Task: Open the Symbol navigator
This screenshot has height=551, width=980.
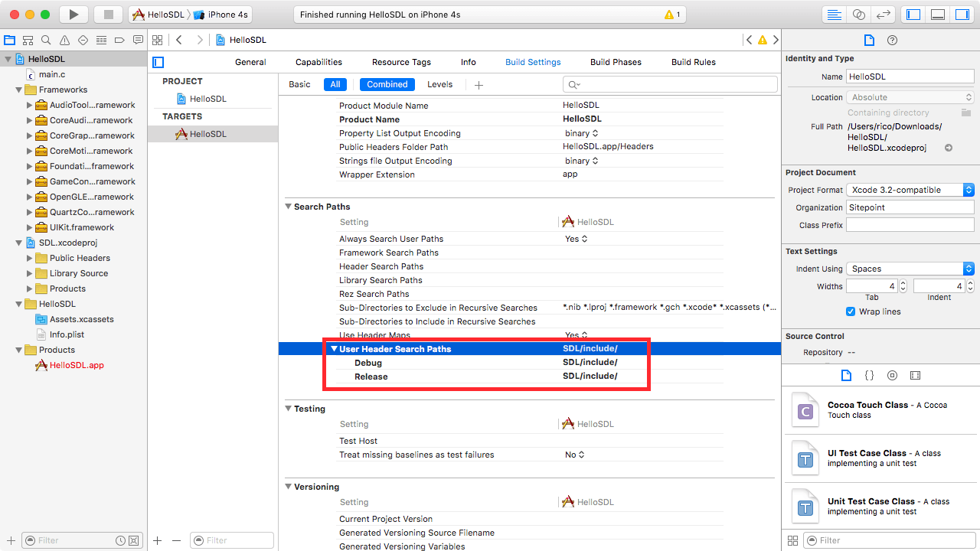Action: coord(28,40)
